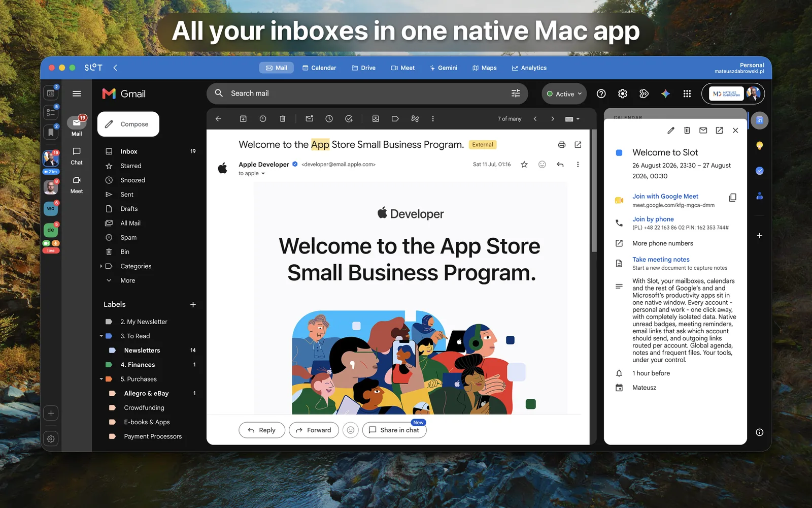Delete the Welcome to Slot calendar event
This screenshot has width=812, height=508.
click(687, 131)
